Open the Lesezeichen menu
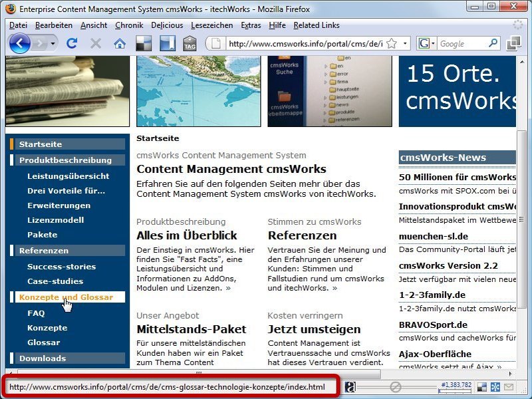The image size is (532, 399). click(211, 25)
